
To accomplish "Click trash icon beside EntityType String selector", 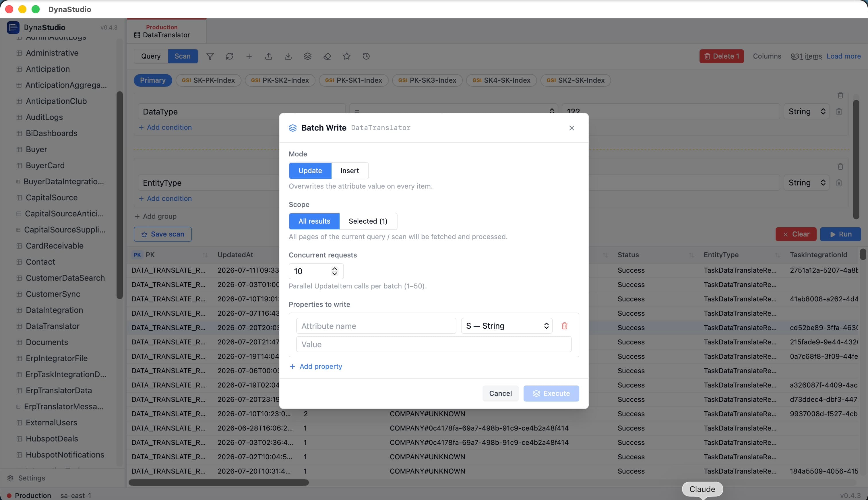I will point(839,183).
